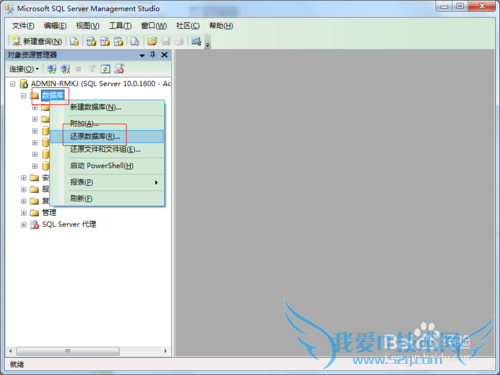The image size is (500, 375).
Task: Click last Object Explorer toolbar icon
Action: pyautogui.click(x=119, y=69)
